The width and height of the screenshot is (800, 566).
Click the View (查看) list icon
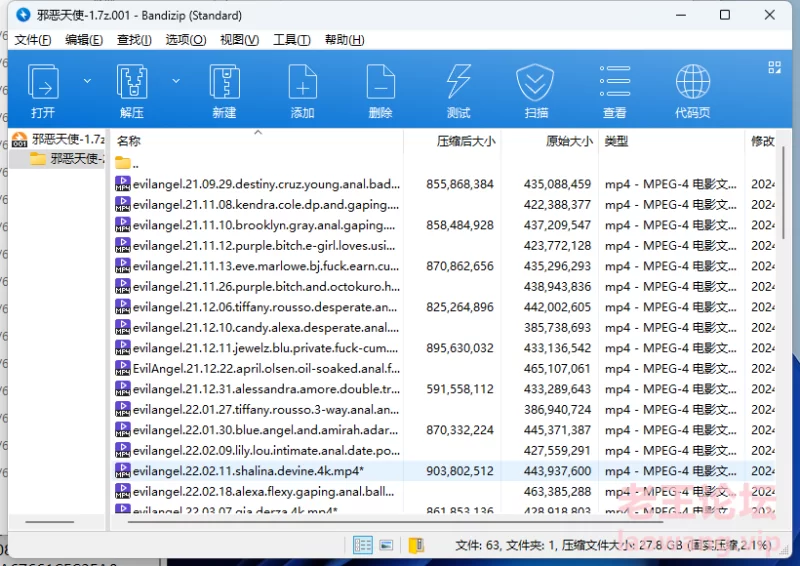(615, 82)
